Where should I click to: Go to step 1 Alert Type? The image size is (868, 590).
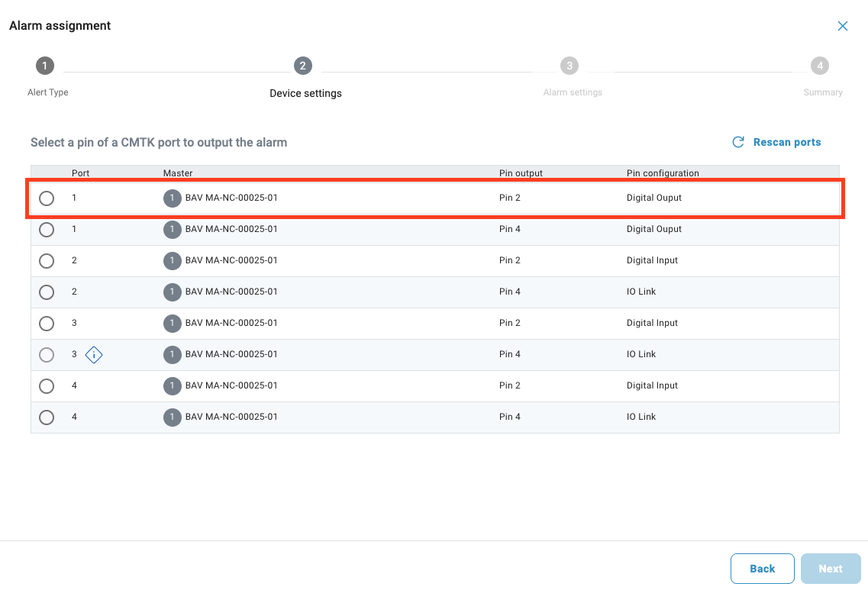[x=45, y=66]
